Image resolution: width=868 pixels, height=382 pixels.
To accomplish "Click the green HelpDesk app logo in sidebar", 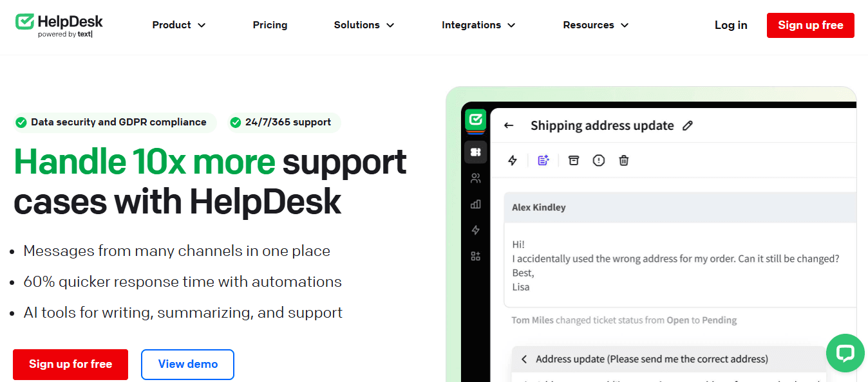I will point(475,120).
